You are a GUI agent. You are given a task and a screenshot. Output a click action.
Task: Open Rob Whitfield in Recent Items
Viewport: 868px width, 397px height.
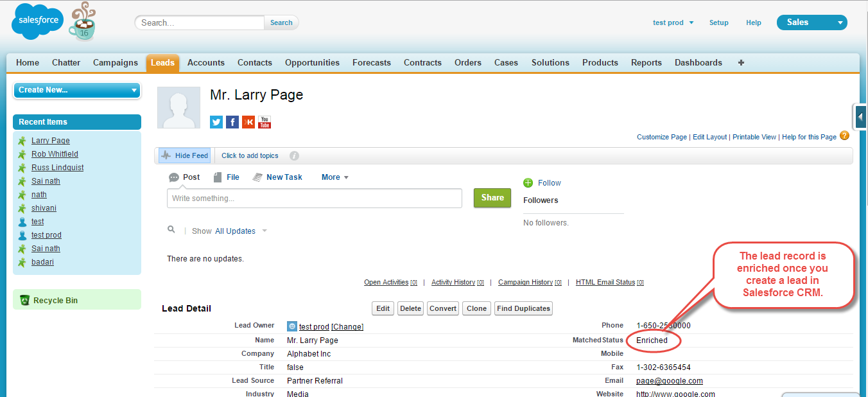55,154
